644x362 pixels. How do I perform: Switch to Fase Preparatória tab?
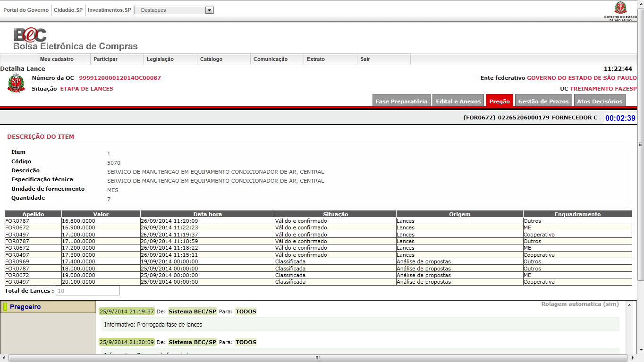pyautogui.click(x=401, y=101)
